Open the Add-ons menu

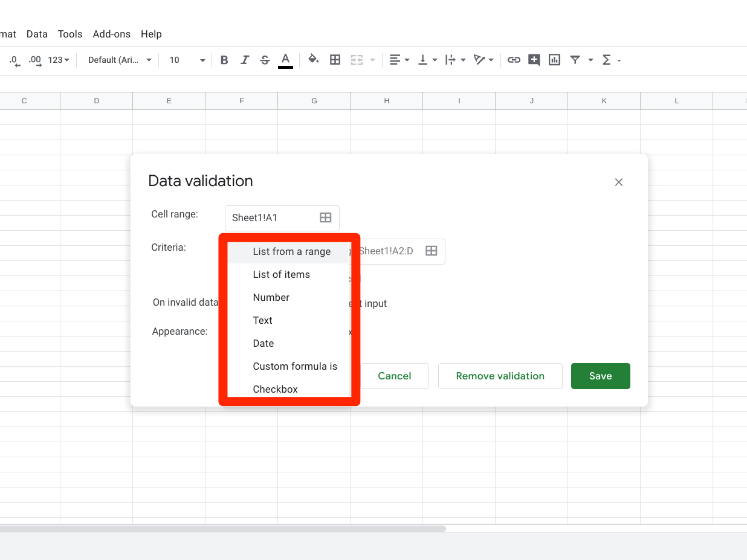(112, 34)
